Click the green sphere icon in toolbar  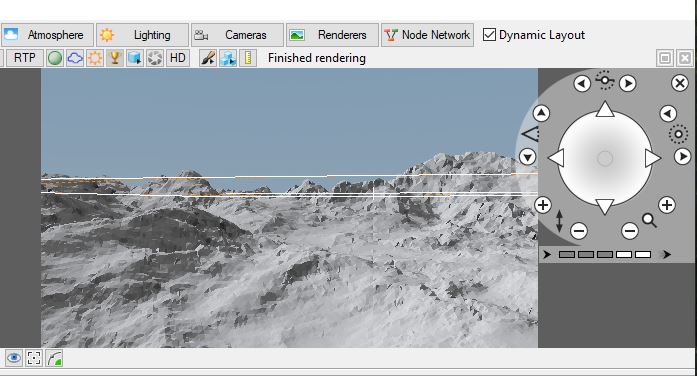[x=55, y=58]
